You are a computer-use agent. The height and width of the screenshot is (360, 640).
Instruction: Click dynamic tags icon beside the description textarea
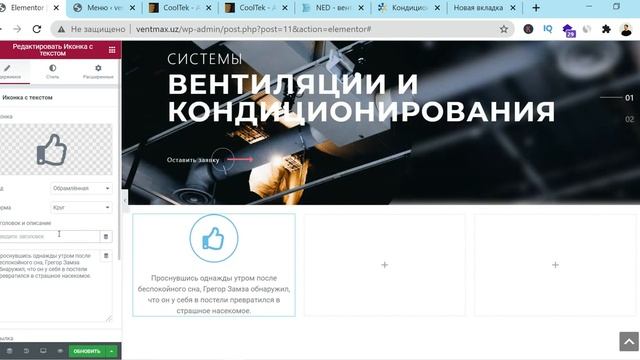coord(106,256)
